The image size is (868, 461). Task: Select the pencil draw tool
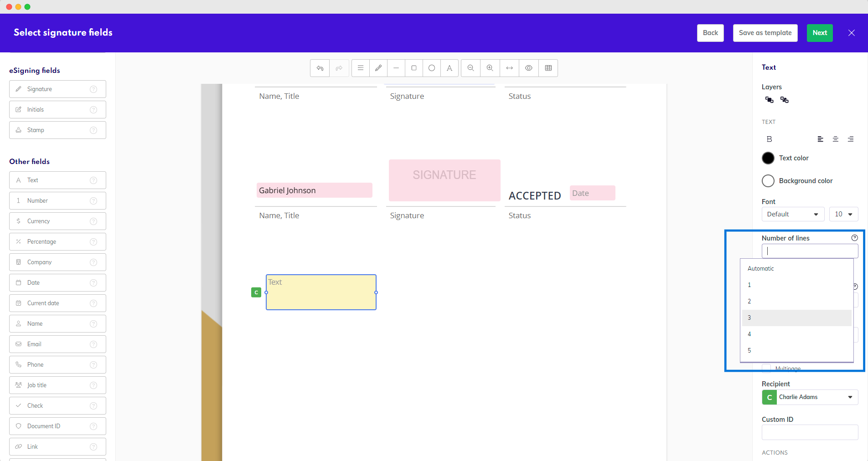click(x=378, y=68)
